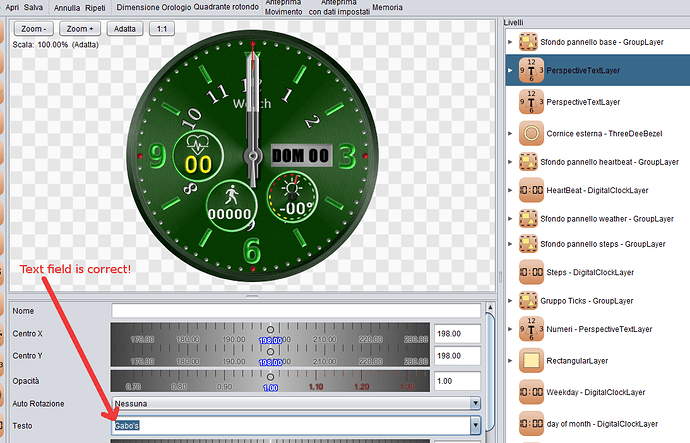The width and height of the screenshot is (690, 443).
Task: Click the Opacità ruler slider
Action: (270, 381)
